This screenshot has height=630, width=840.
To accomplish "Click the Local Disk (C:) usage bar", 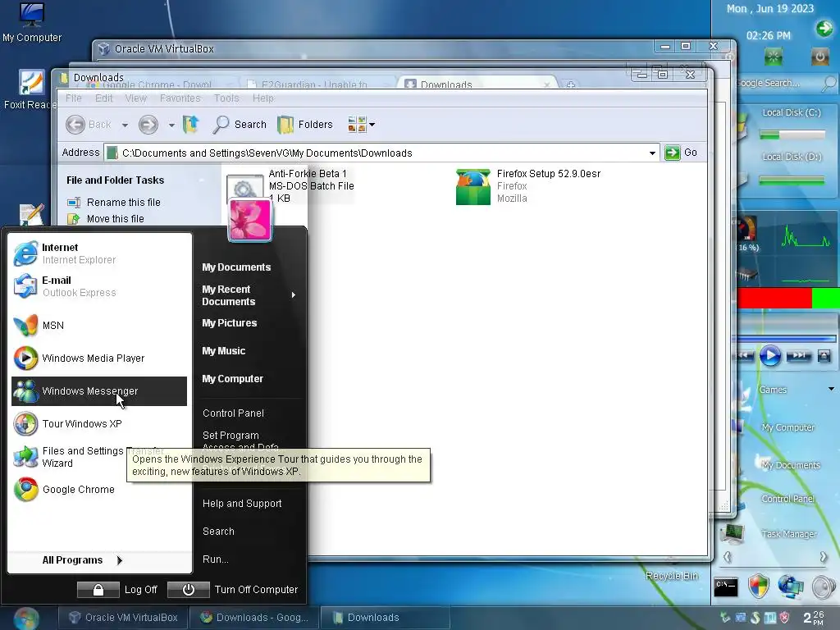I will [792, 135].
